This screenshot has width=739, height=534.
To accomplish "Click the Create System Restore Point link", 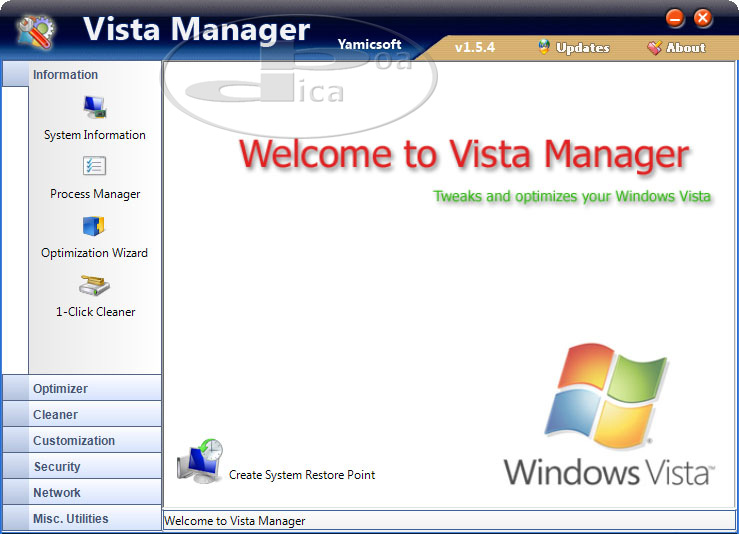I will 302,475.
